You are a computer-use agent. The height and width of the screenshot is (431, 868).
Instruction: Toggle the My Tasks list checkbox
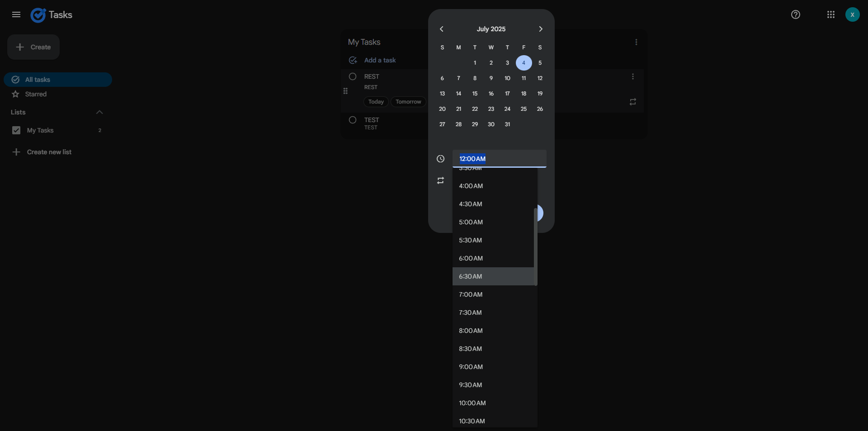pos(16,130)
